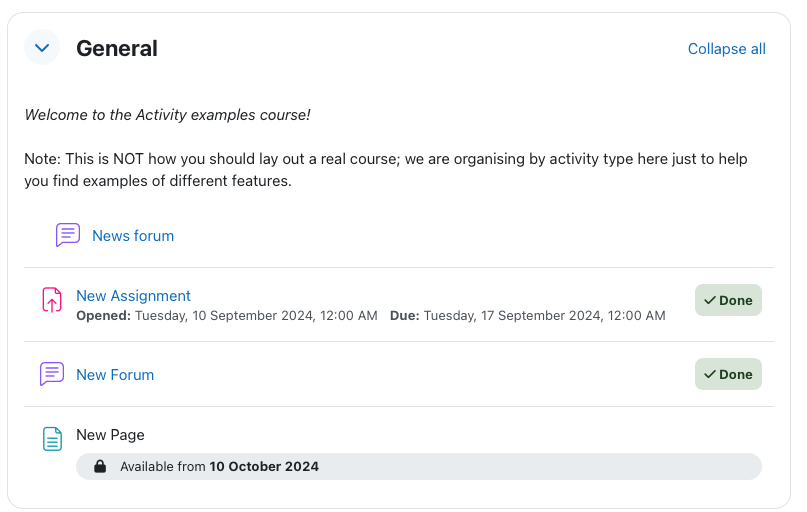807x512 pixels.
Task: Click the Available from 10 October 2024 bar
Action: 418,466
